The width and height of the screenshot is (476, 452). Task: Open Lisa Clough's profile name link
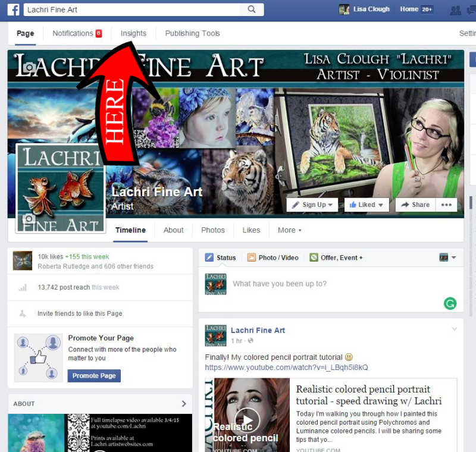[371, 9]
